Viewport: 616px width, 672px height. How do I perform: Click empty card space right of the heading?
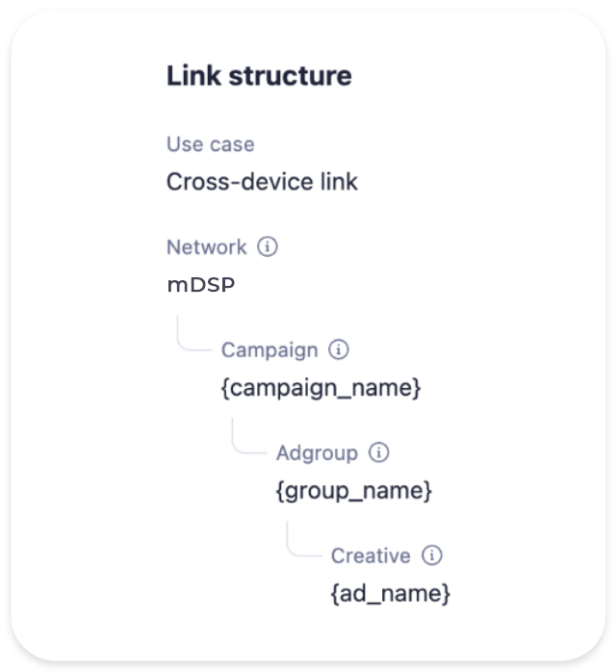(481, 77)
